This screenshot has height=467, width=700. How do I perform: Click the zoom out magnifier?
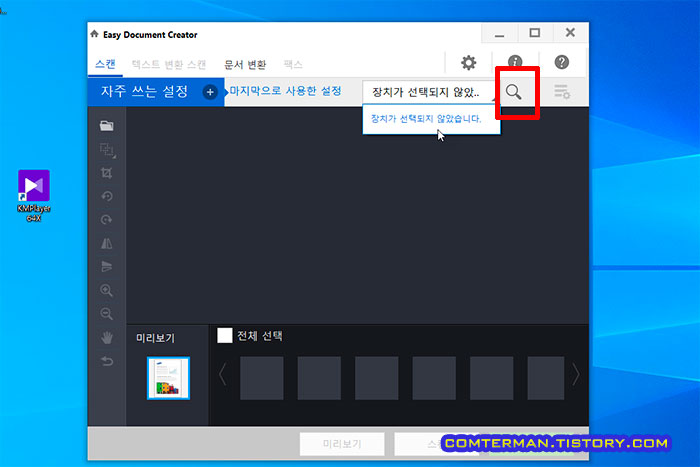click(x=106, y=314)
